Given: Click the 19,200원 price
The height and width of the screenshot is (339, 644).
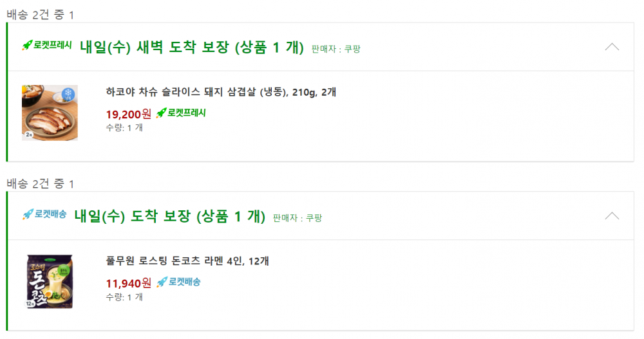Looking at the screenshot, I should tap(128, 114).
